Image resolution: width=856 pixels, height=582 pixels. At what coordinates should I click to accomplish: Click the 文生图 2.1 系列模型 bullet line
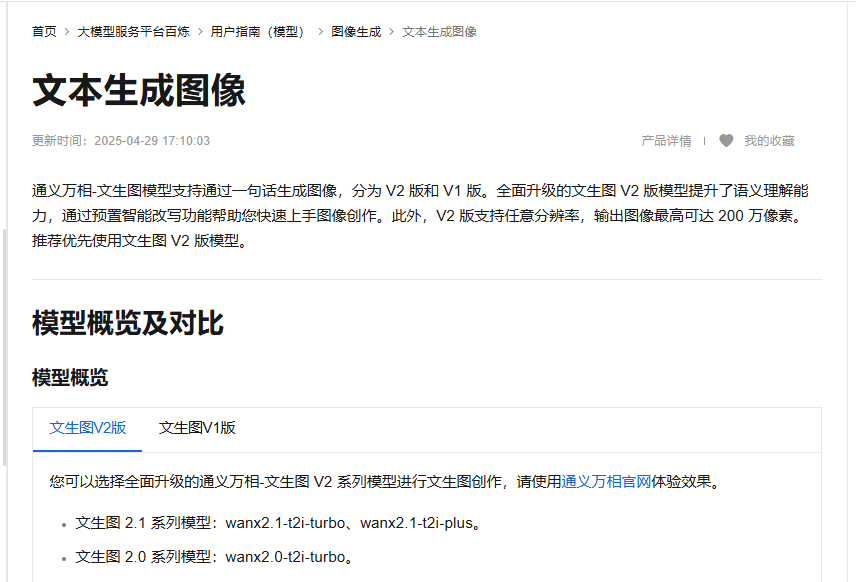pos(278,523)
